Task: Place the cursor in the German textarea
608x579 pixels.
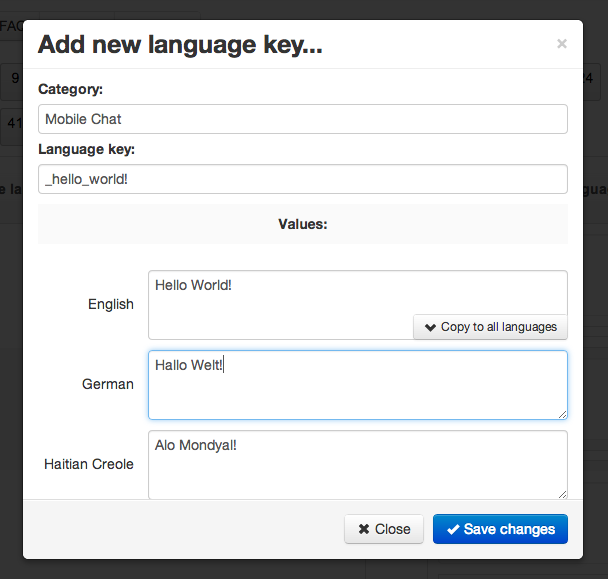Action: (x=357, y=385)
